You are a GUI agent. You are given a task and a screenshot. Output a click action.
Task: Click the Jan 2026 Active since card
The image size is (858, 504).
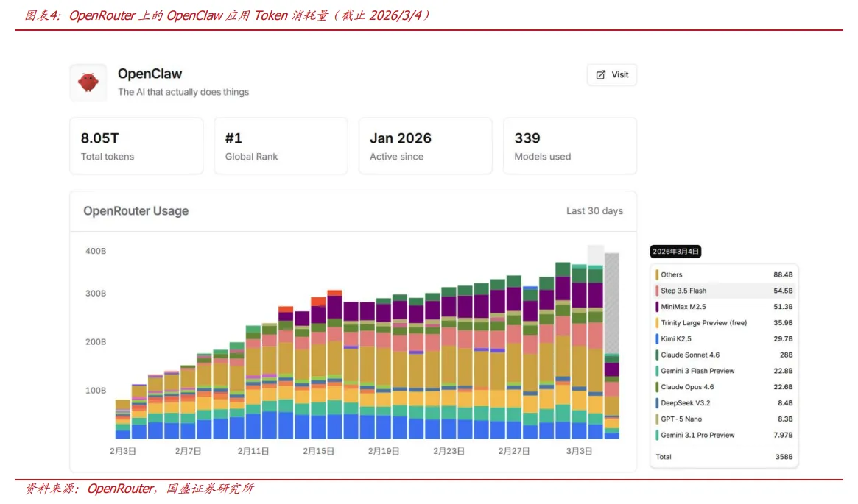point(425,146)
